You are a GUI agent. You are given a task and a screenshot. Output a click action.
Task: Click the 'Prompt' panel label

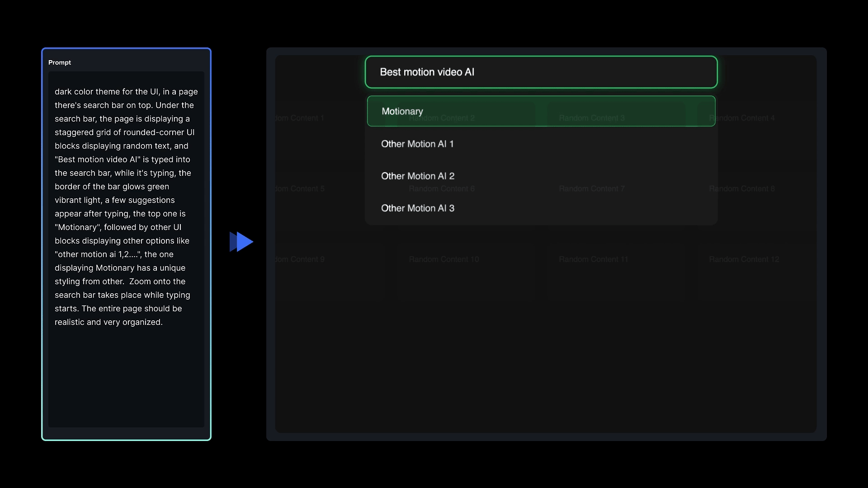(60, 62)
